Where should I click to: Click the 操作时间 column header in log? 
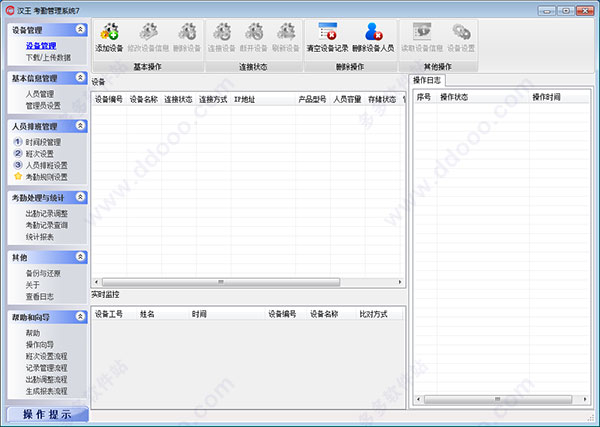(x=559, y=97)
